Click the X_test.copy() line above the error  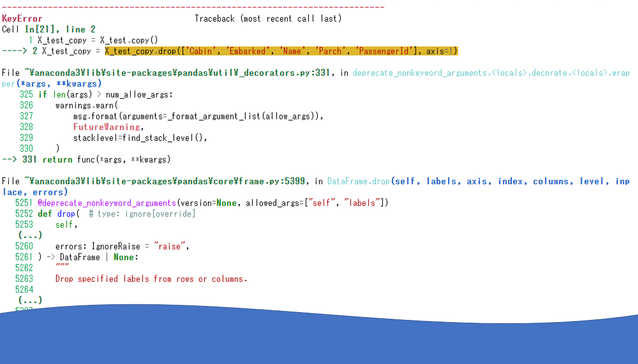pos(95,40)
